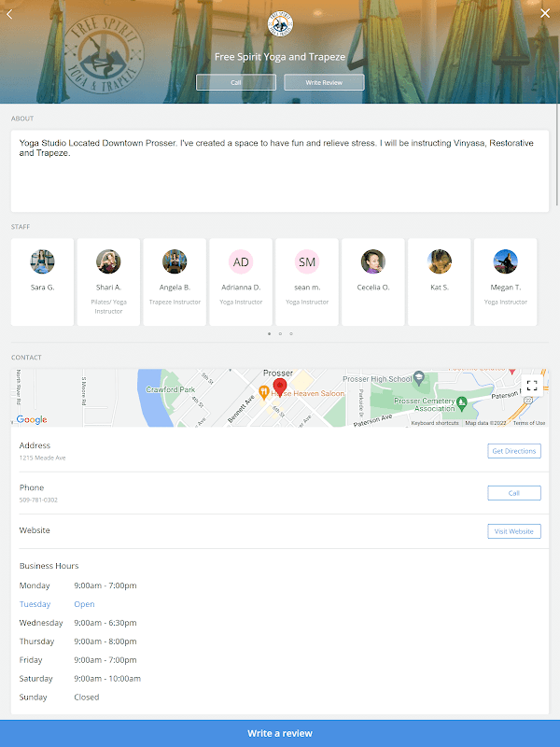
Task: Click the Google logo on map
Action: [32, 419]
